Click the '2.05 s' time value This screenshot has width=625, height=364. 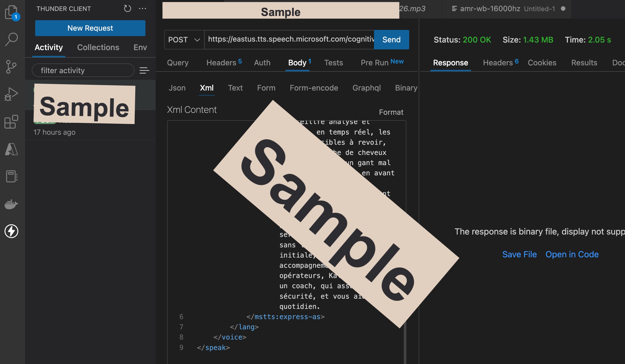tap(599, 40)
